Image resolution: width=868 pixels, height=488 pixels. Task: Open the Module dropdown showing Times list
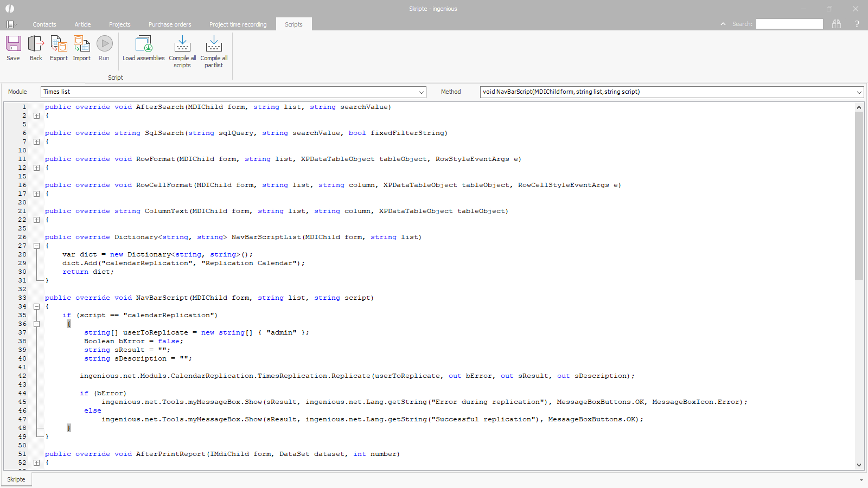tap(421, 92)
